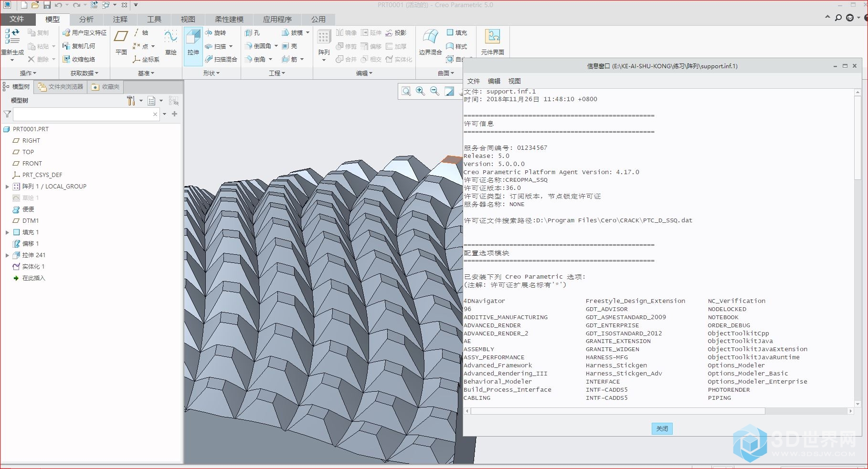Select the Extrude (拉伸) tool
This screenshot has height=469, width=868.
193,46
